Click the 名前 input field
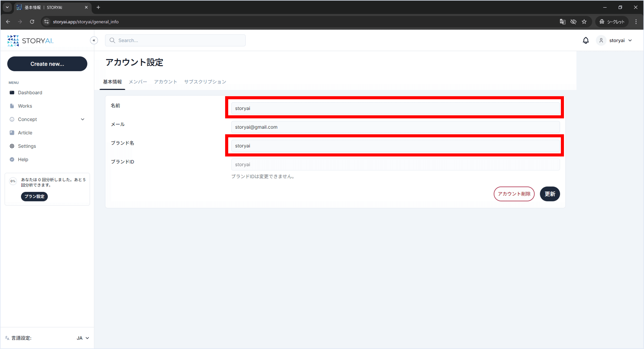The width and height of the screenshot is (644, 349). tap(395, 108)
